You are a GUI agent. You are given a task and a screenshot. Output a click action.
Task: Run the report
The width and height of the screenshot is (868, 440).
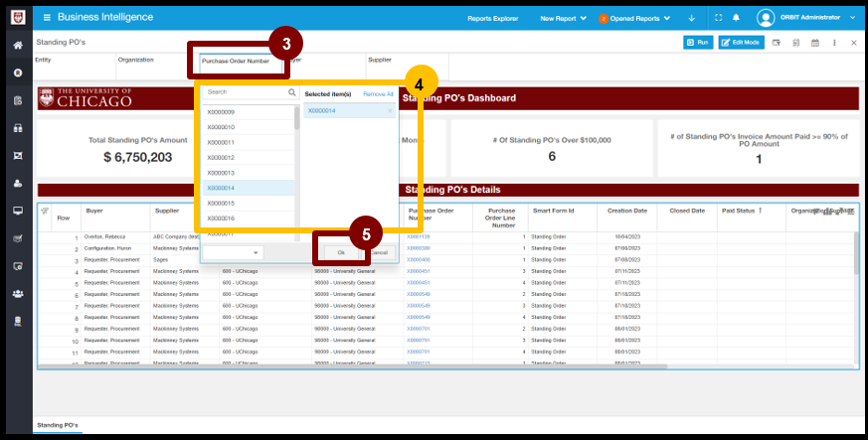(698, 43)
